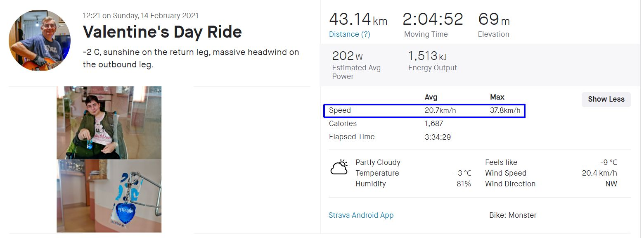
Task: Click the Bike: Monster gear label
Action: [513, 215]
